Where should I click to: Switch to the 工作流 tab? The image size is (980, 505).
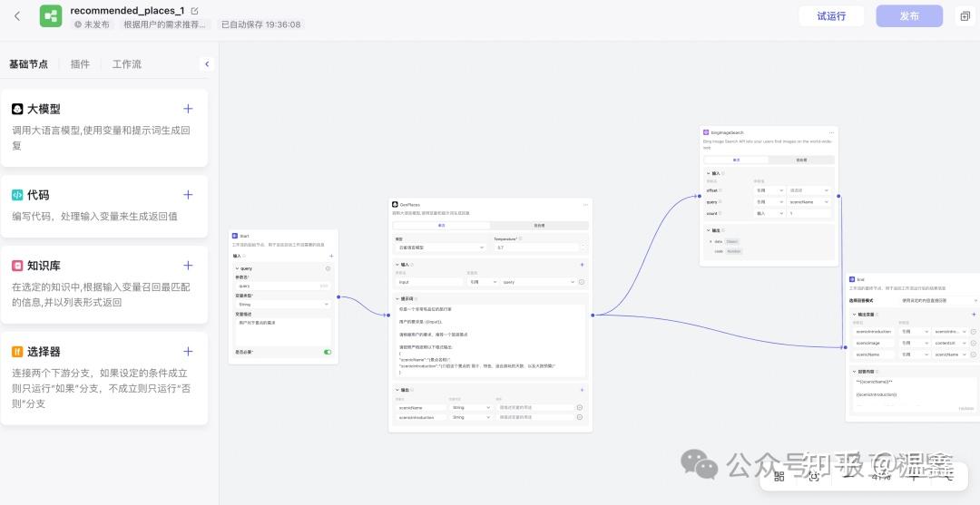(127, 64)
